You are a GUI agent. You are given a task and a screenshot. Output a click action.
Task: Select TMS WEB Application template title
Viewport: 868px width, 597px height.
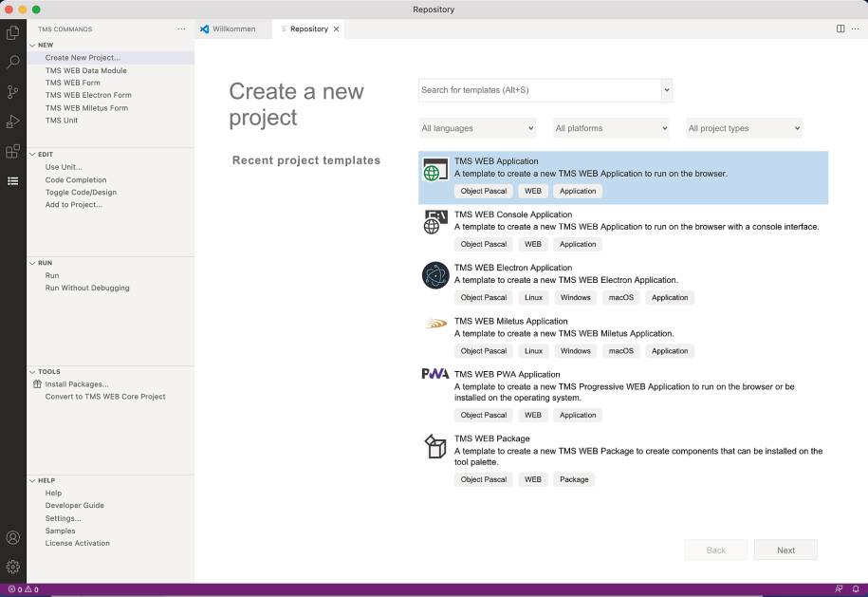point(496,161)
